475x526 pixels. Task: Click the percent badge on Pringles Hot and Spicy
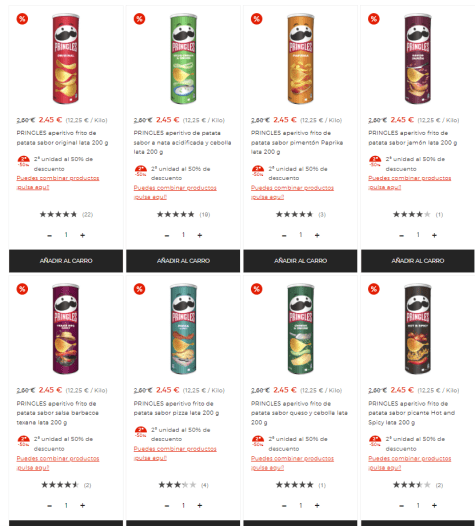[x=374, y=289]
